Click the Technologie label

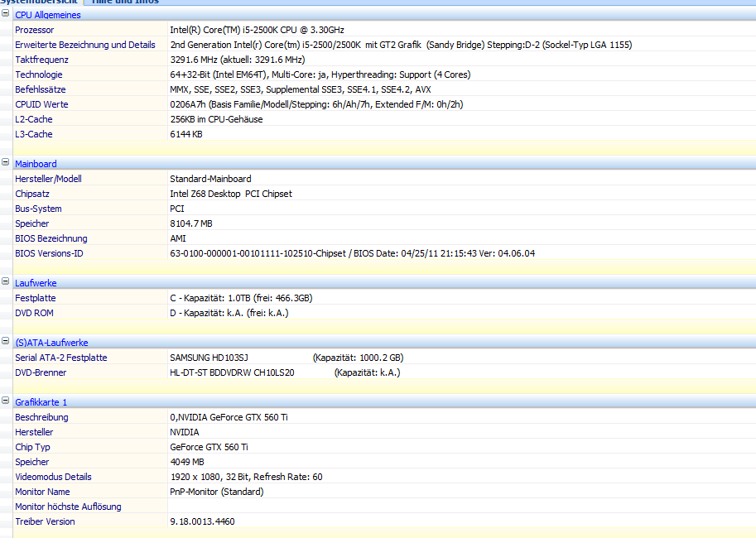39,74
